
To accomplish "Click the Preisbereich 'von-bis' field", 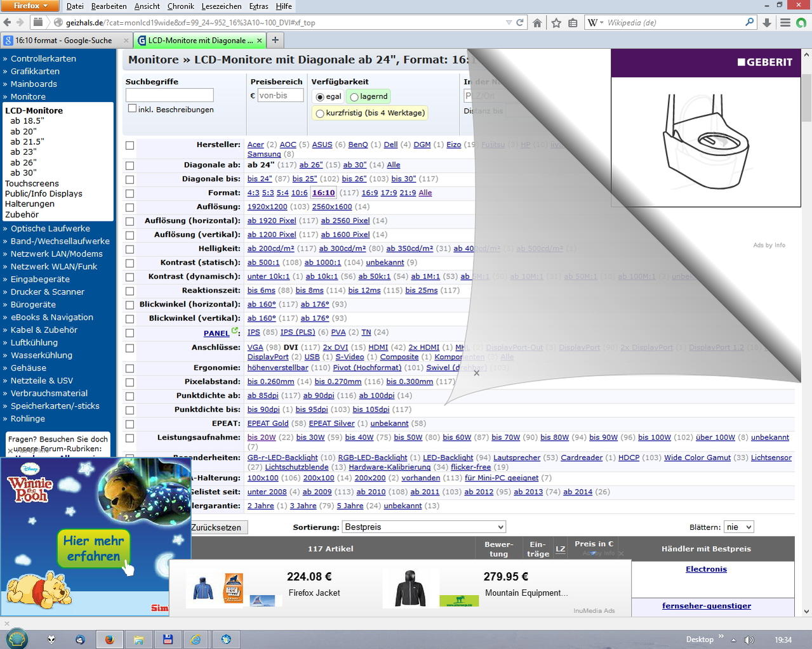I will click(x=280, y=96).
